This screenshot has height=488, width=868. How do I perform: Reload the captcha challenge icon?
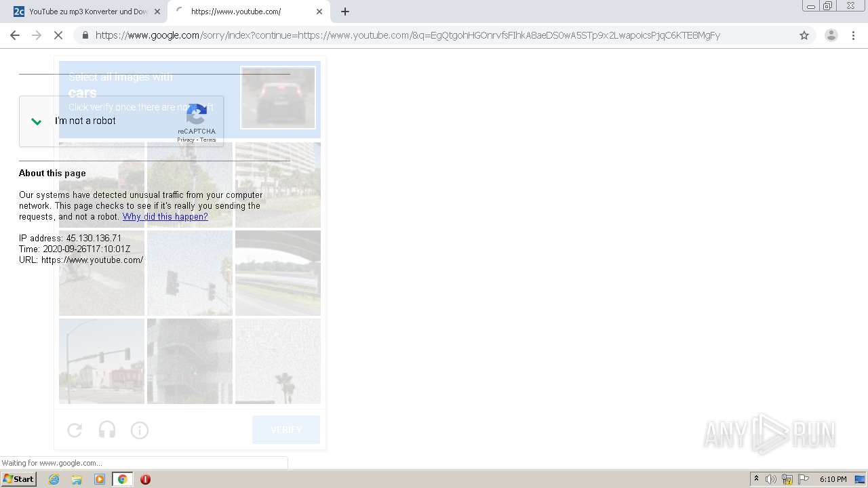click(x=75, y=430)
